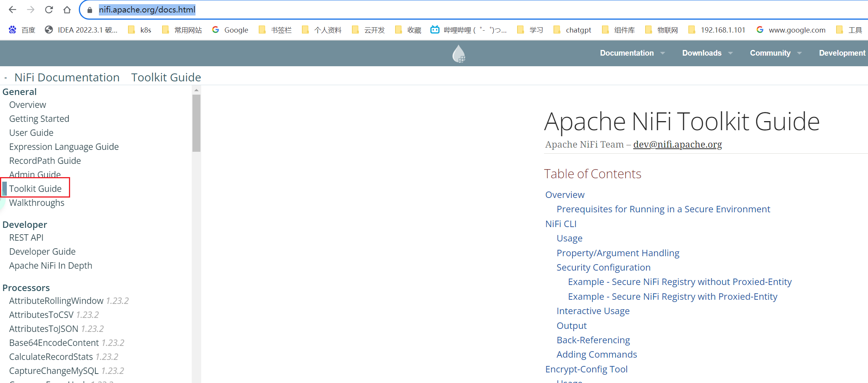This screenshot has height=383, width=868.
Task: Expand the Community dropdown menu
Action: coord(776,53)
